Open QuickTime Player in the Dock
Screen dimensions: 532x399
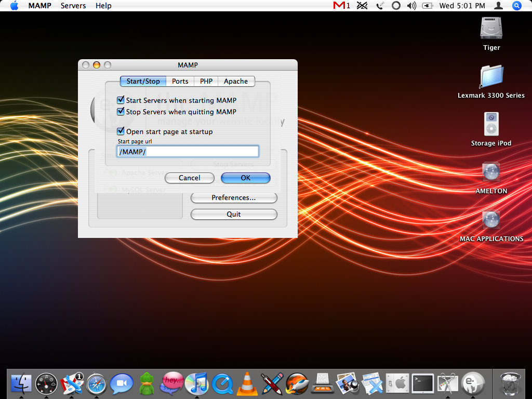tap(222, 384)
